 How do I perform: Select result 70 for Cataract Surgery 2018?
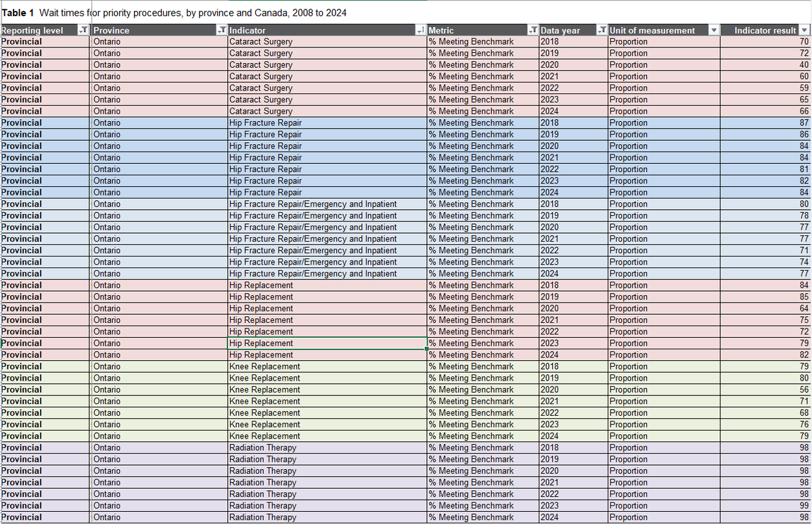coord(765,41)
